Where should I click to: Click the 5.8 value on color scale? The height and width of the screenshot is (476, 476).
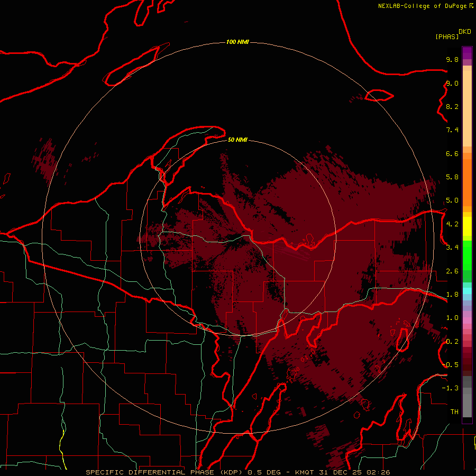click(x=452, y=177)
